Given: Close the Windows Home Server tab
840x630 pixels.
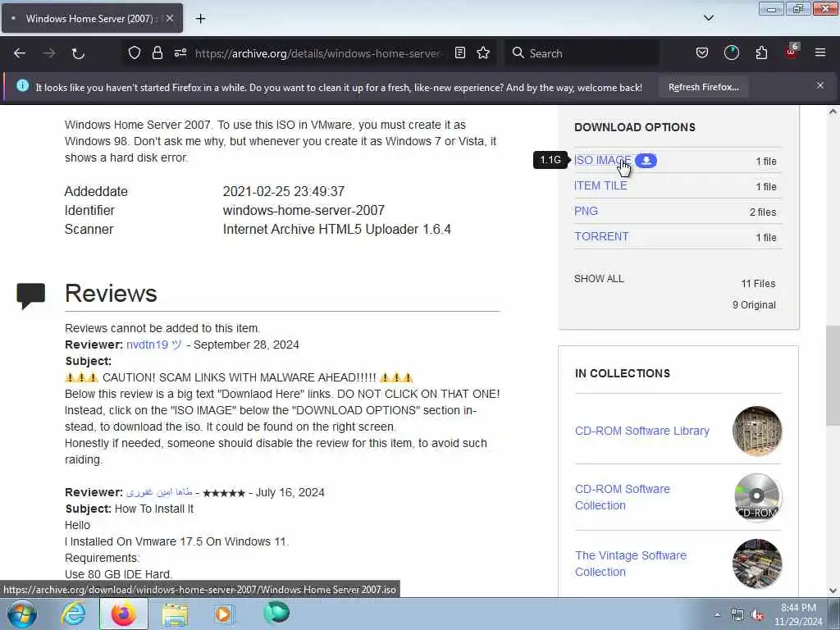Looking at the screenshot, I should (169, 18).
